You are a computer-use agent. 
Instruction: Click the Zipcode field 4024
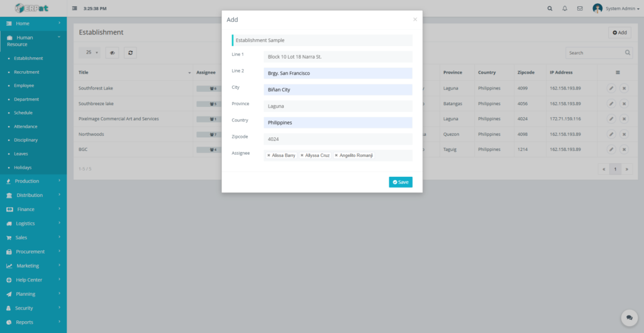coord(338,139)
